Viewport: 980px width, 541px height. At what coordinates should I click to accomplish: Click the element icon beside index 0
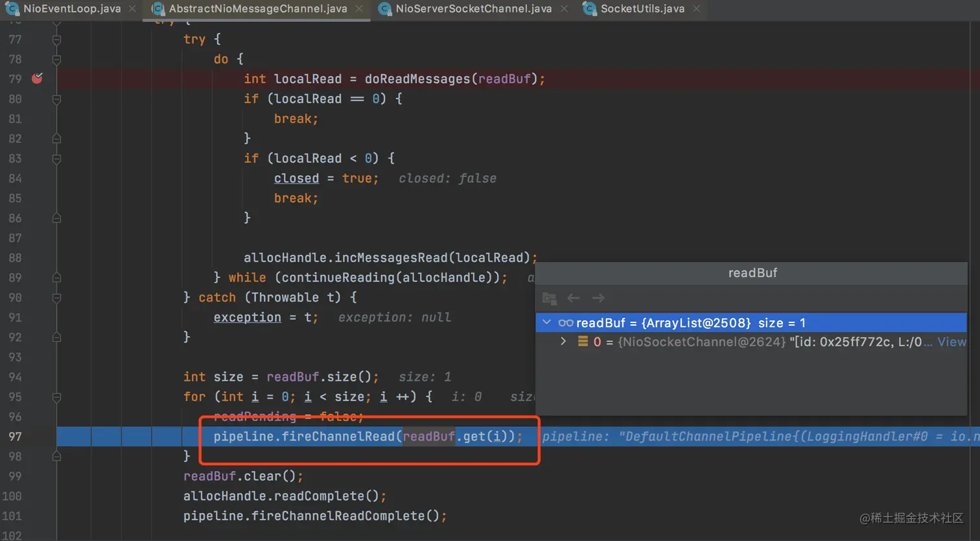tap(583, 341)
